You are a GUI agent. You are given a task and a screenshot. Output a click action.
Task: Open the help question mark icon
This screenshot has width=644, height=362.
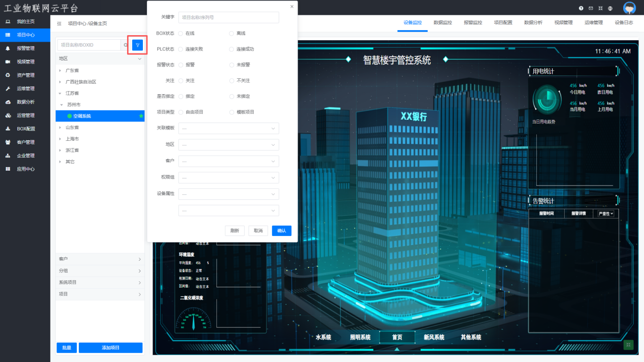pyautogui.click(x=581, y=8)
